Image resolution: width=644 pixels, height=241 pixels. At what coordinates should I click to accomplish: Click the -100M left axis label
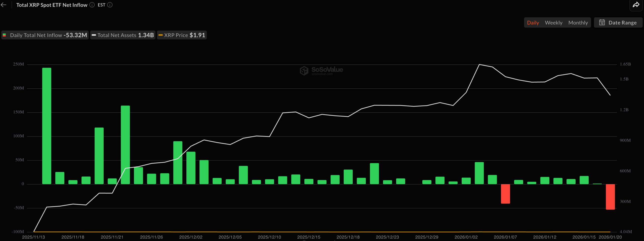click(18, 232)
